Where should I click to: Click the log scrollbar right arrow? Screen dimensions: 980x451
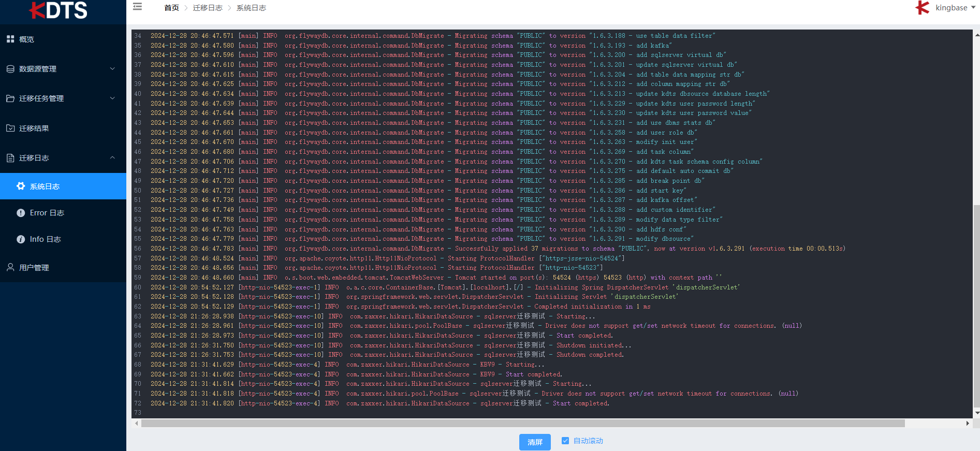coord(968,424)
